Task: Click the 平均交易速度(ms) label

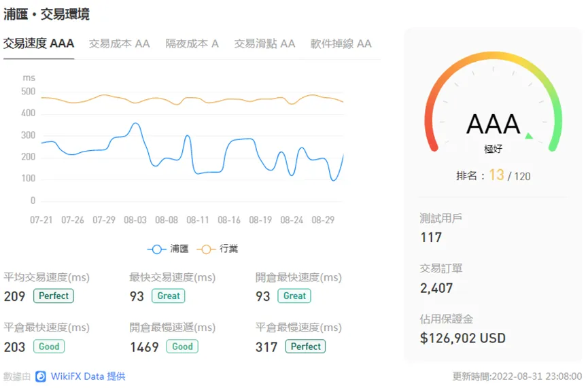Action: (46, 277)
